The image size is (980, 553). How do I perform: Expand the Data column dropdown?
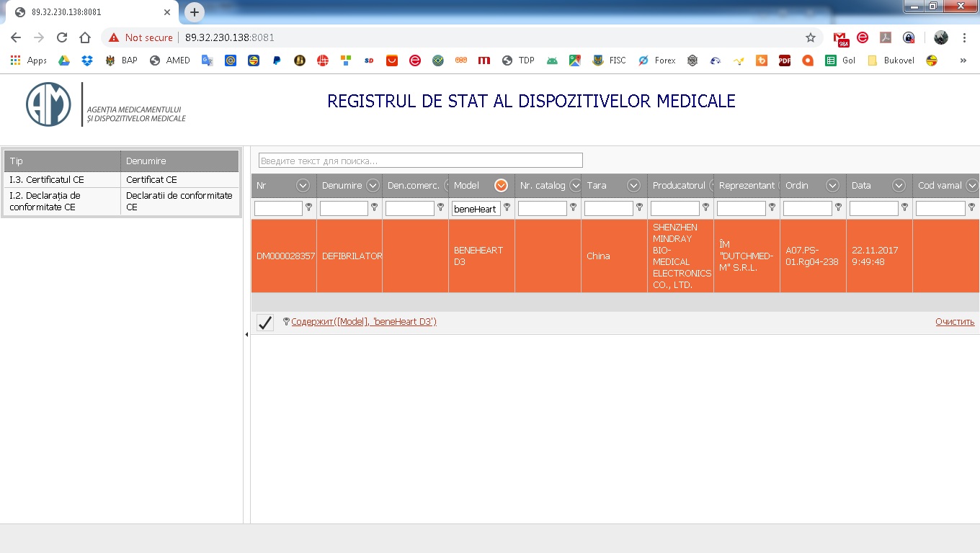coord(899,186)
